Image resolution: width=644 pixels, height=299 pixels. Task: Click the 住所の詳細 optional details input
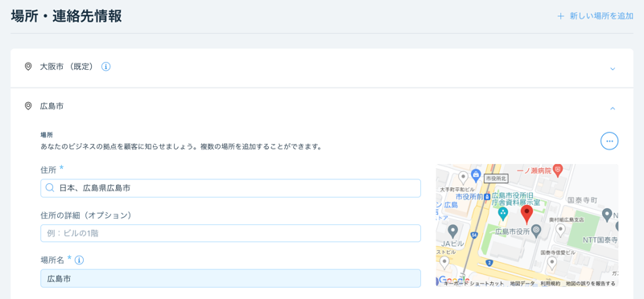pyautogui.click(x=230, y=233)
